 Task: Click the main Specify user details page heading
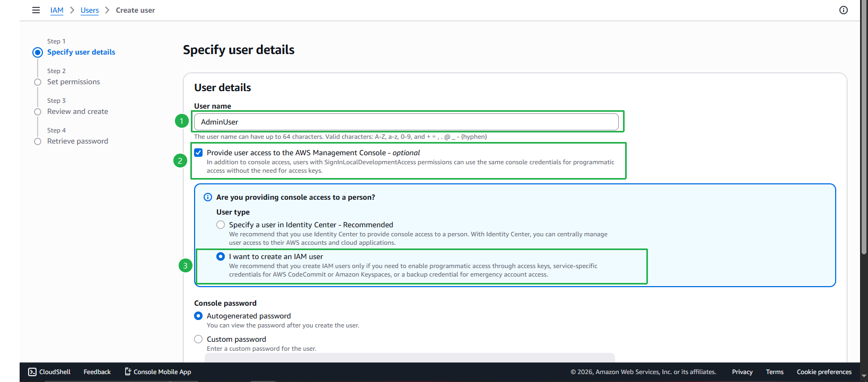239,50
